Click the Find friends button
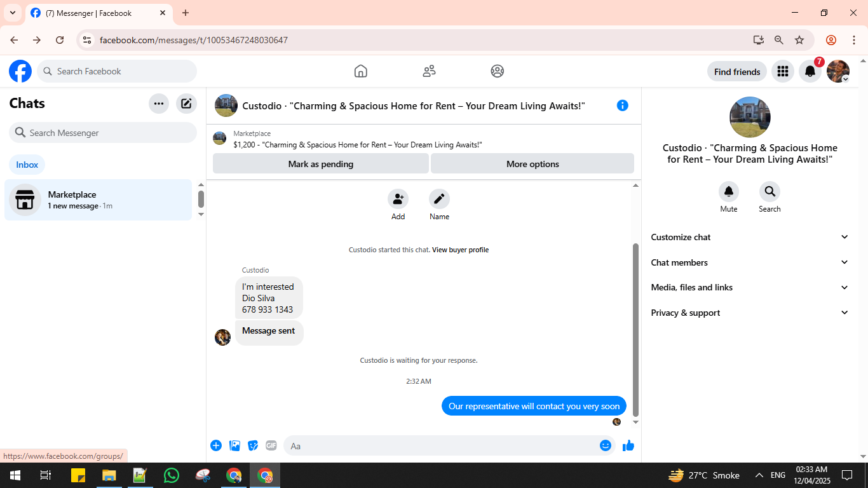868x488 pixels. [x=737, y=72]
